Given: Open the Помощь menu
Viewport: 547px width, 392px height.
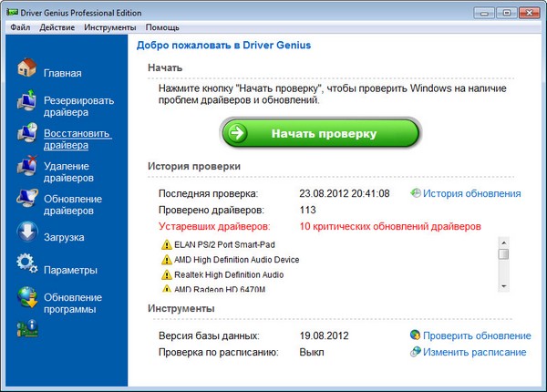Looking at the screenshot, I should [162, 27].
